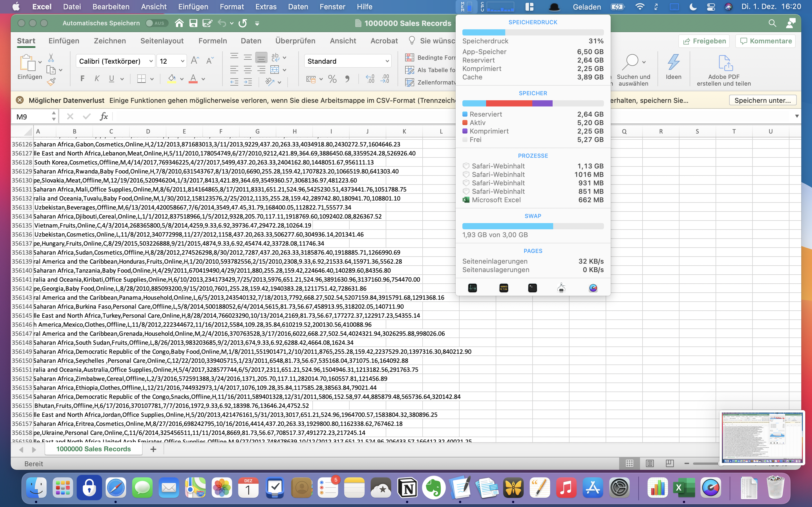Screen dimensions: 812x507
Task: Toggle italic formatting K button
Action: [97, 79]
